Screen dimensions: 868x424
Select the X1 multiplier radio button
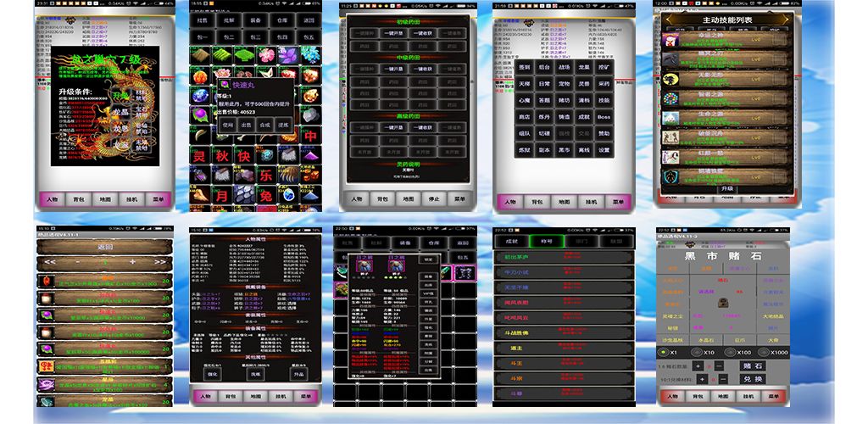click(x=665, y=351)
